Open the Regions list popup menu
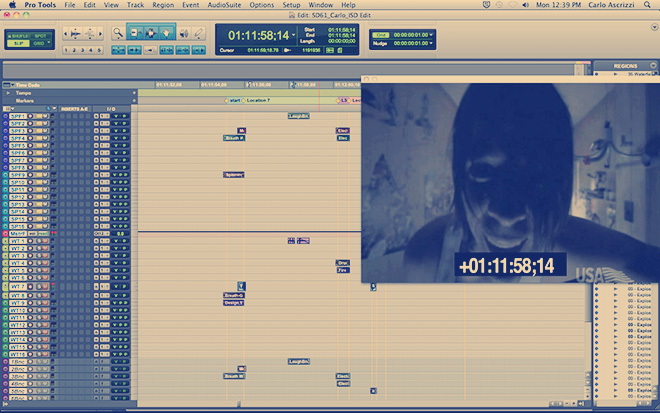660x413 pixels. tap(653, 66)
